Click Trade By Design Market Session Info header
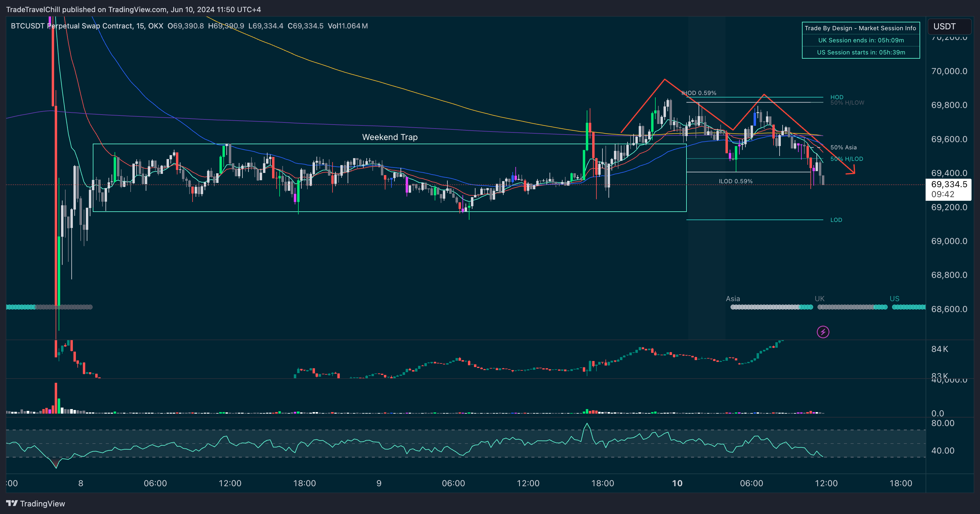The image size is (980, 514). click(x=860, y=28)
